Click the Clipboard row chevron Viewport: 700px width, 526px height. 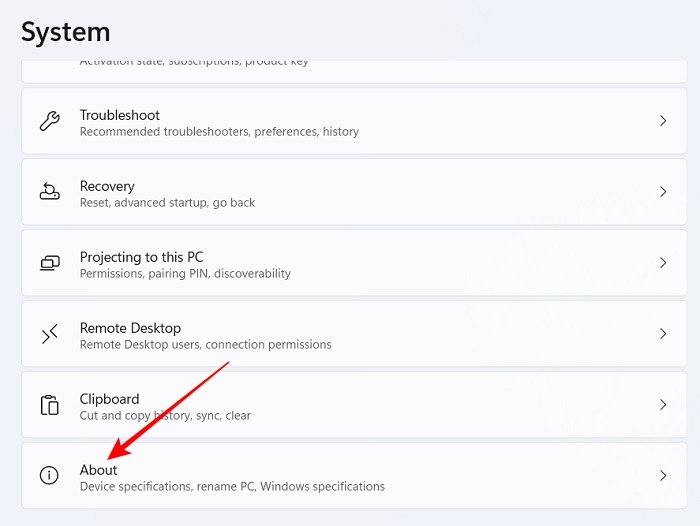click(663, 405)
